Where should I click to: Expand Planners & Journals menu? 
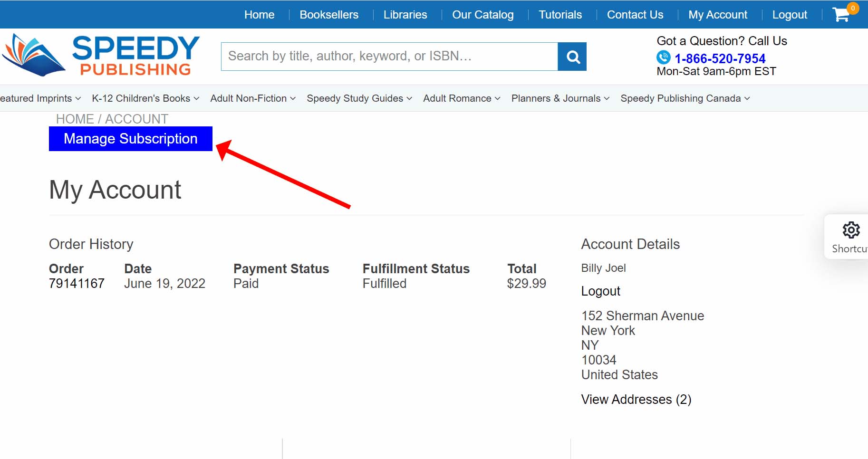[x=560, y=98]
